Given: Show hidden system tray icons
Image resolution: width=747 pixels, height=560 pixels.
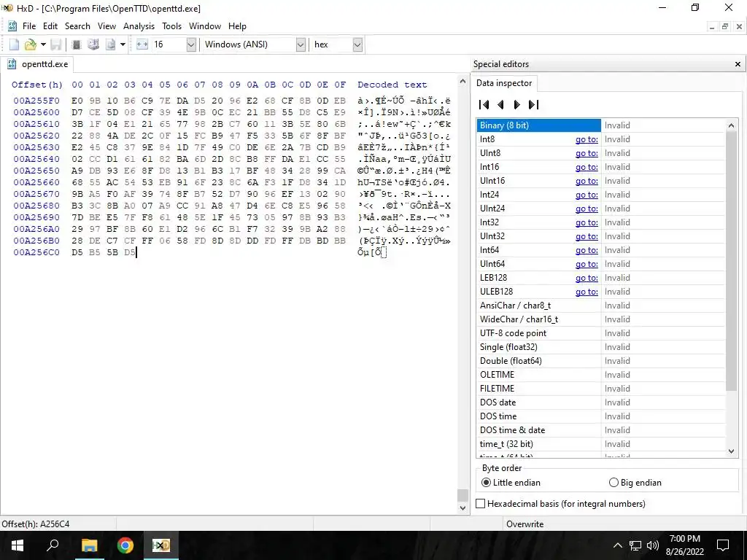Looking at the screenshot, I should pos(617,545).
